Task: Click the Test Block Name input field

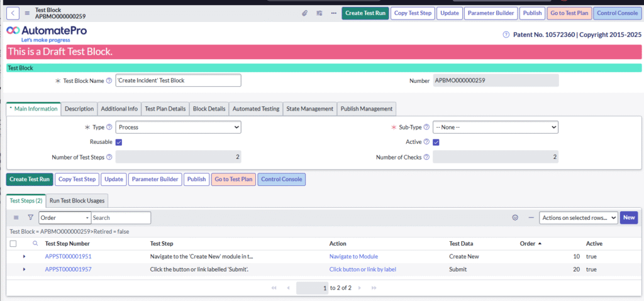Action: click(x=178, y=80)
